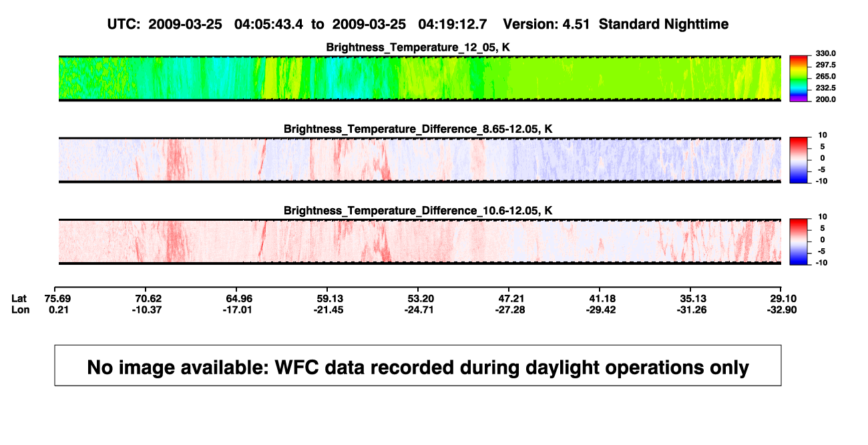
Task: Click the latitude value 75.69
Action: pos(58,298)
